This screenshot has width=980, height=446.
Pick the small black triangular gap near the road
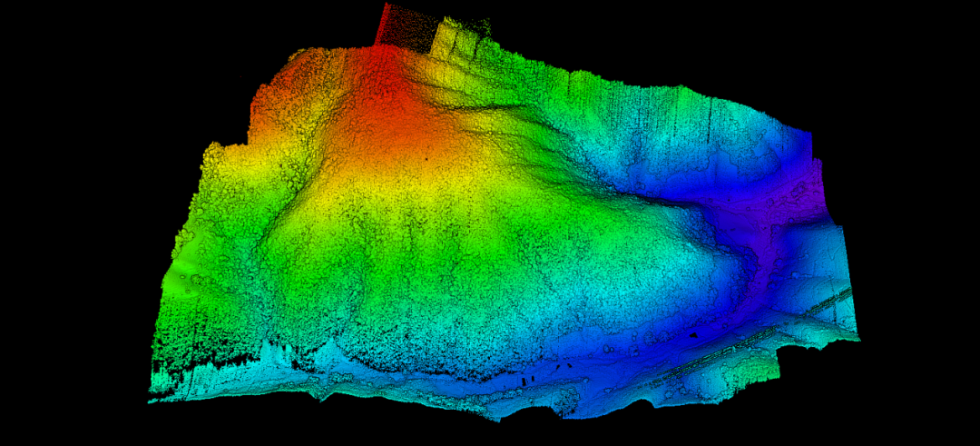coord(692,334)
